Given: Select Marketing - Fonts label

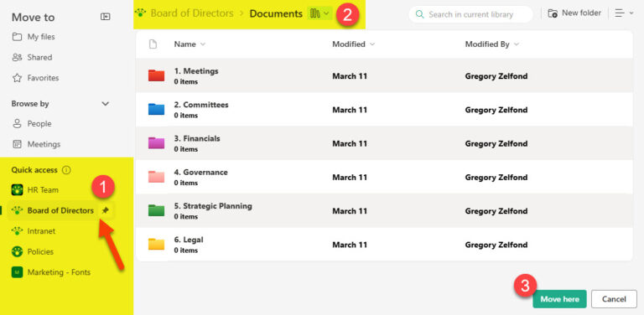Looking at the screenshot, I should pos(59,272).
